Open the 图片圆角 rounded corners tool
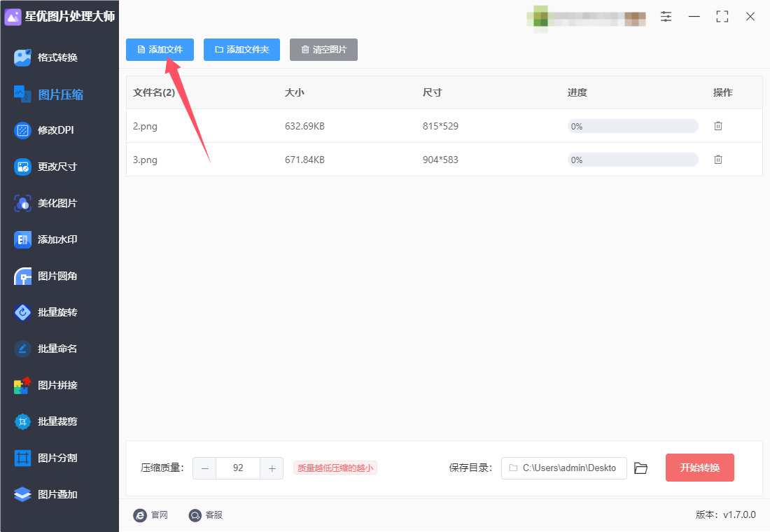The height and width of the screenshot is (532, 770). coord(45,276)
